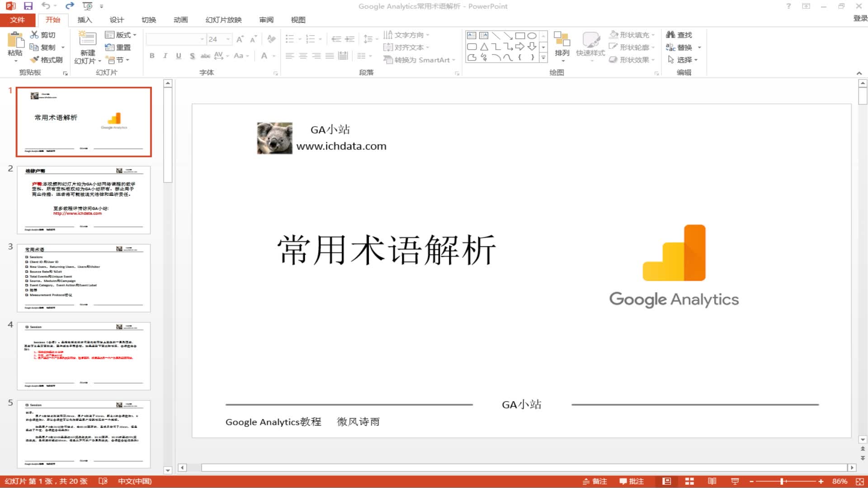The width and height of the screenshot is (868, 488).
Task: Click the Sign in (登录) link
Action: click(x=860, y=18)
